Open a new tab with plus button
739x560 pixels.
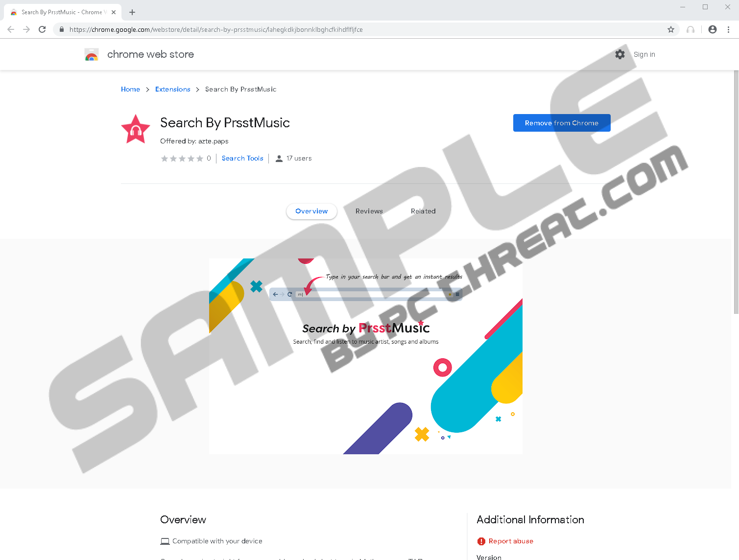point(132,12)
